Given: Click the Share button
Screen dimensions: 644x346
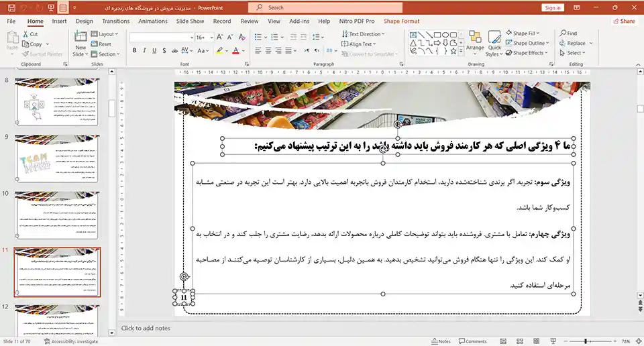Looking at the screenshot, I should pyautogui.click(x=624, y=21).
